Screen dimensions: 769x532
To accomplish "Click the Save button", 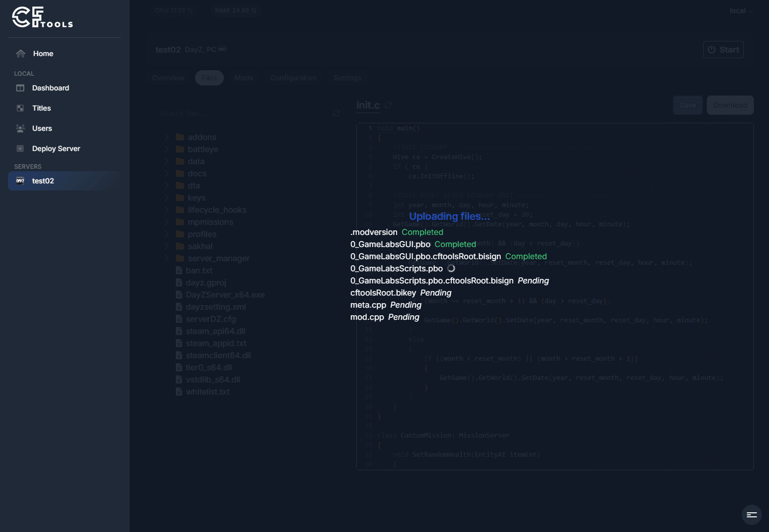I will [688, 105].
